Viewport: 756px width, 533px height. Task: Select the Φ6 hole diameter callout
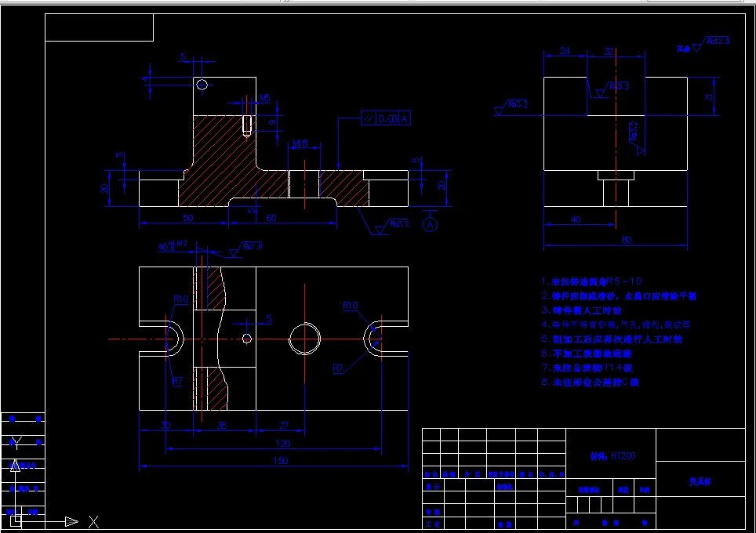click(x=172, y=246)
